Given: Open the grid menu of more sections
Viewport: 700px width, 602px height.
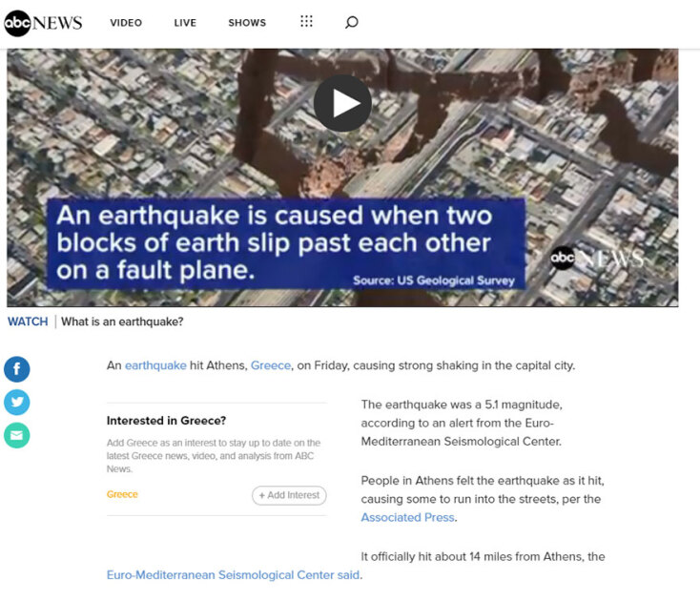Looking at the screenshot, I should coord(306,22).
